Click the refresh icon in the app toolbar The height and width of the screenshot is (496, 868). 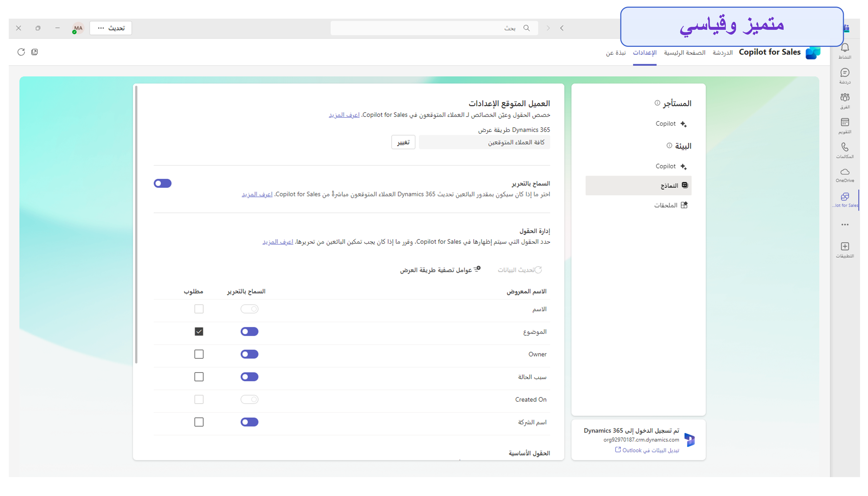pos(21,52)
